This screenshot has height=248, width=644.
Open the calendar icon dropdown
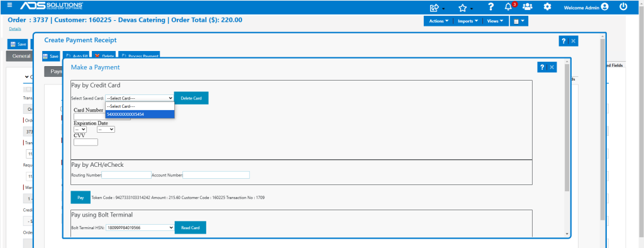pyautogui.click(x=519, y=21)
